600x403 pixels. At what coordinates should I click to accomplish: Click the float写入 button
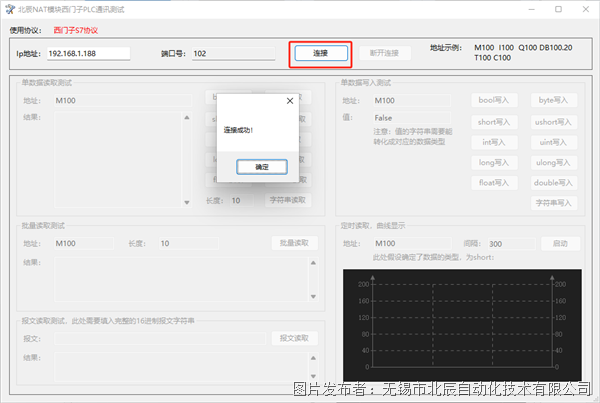pyautogui.click(x=494, y=182)
